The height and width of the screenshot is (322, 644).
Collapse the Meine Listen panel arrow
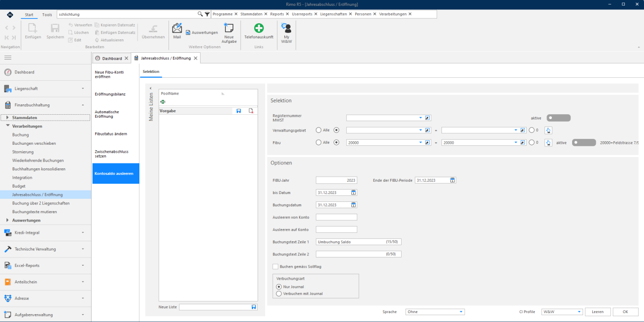tap(151, 88)
